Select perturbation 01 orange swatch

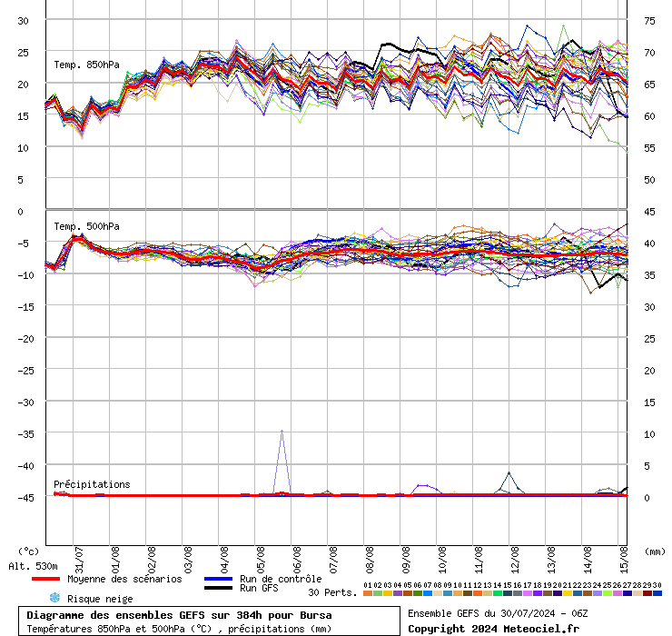pyautogui.click(x=367, y=593)
